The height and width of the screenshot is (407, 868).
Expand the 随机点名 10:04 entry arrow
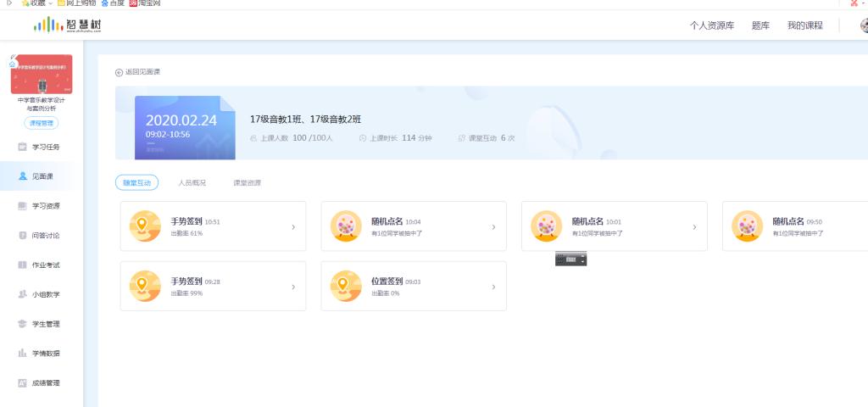pos(493,227)
